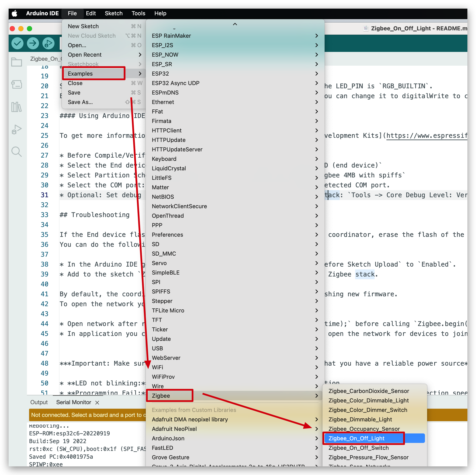476x475 pixels.
Task: Open Zigbee_CarbonDioxide_Sensor example
Action: [x=375, y=391]
